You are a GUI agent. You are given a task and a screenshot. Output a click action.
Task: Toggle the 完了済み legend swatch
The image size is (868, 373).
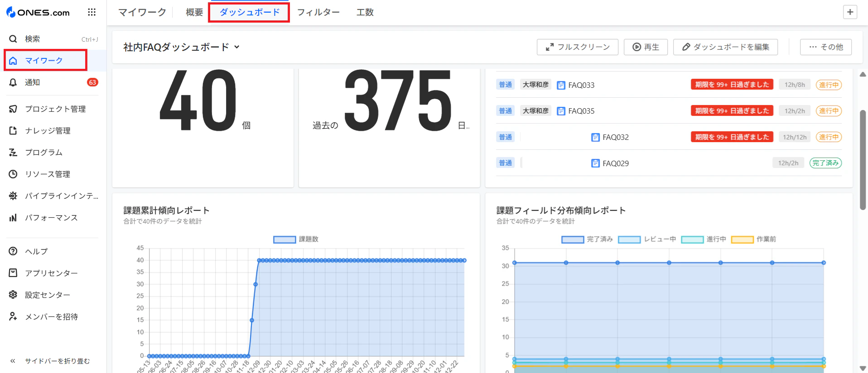pos(573,239)
